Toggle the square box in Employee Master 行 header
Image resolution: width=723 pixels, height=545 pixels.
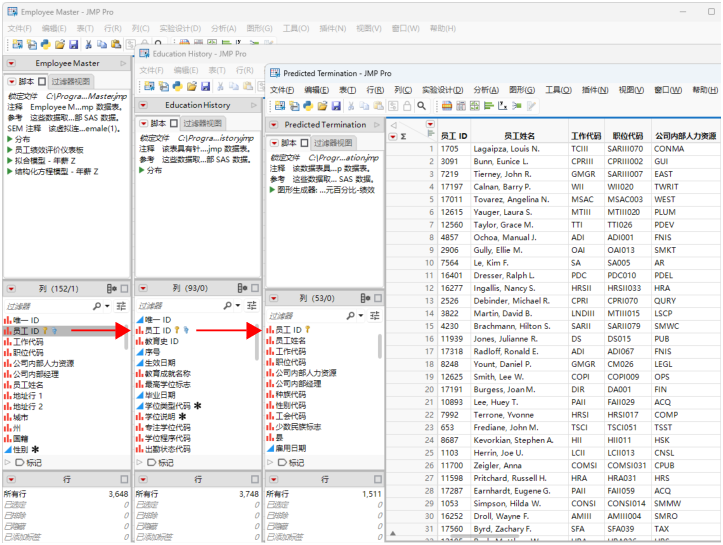124,479
